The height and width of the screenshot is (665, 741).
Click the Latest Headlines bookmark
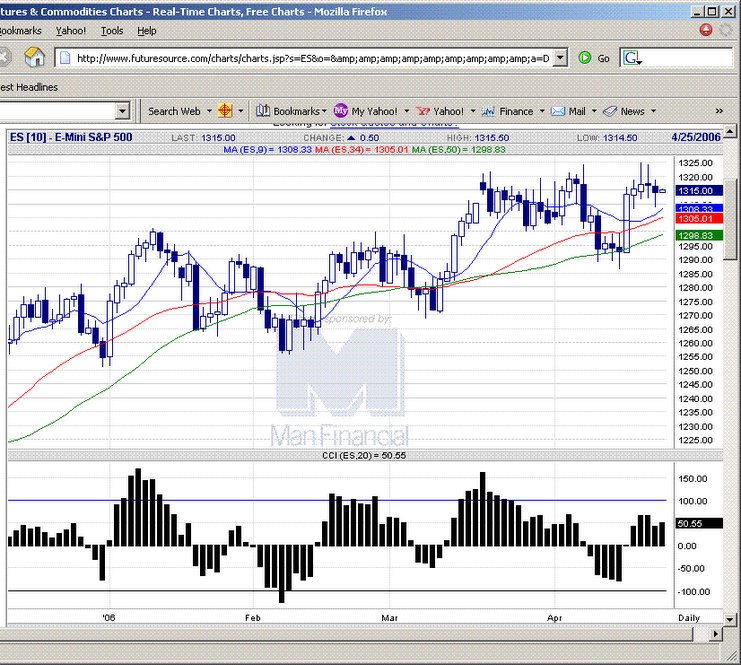pos(29,87)
